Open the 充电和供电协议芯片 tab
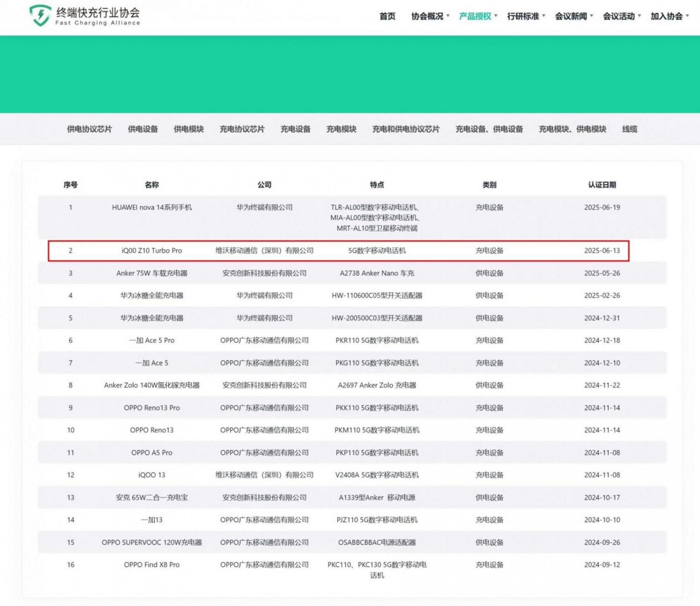This screenshot has height=606, width=700. pos(405,129)
